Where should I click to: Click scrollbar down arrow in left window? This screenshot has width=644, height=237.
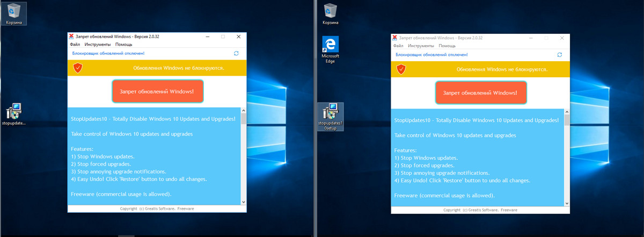tap(243, 202)
